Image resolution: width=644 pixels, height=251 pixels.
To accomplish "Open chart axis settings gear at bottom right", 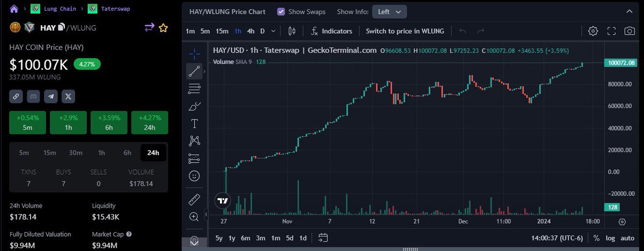I will tap(622, 221).
